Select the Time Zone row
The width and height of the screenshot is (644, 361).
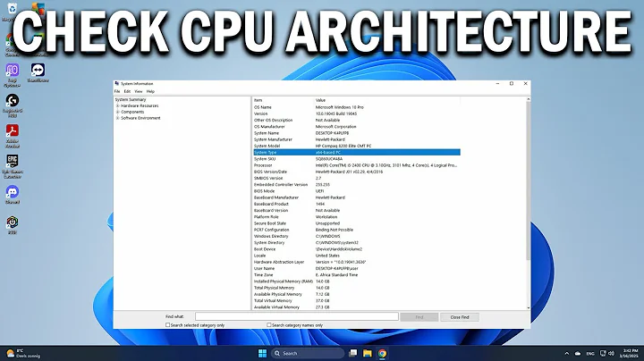(357, 275)
